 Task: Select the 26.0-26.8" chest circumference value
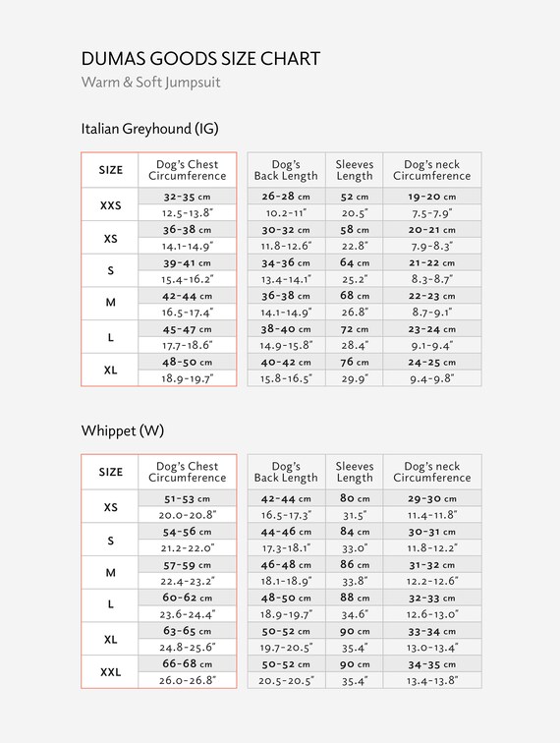click(x=187, y=680)
